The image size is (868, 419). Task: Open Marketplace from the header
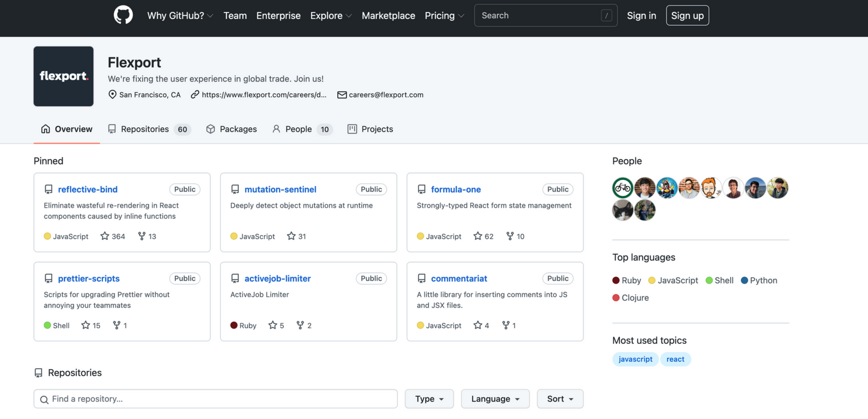coord(388,16)
